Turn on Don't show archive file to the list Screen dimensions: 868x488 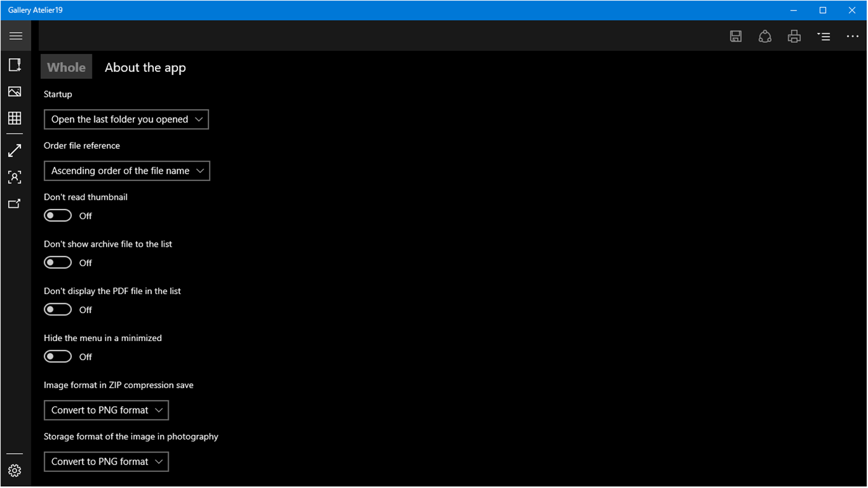[58, 262]
